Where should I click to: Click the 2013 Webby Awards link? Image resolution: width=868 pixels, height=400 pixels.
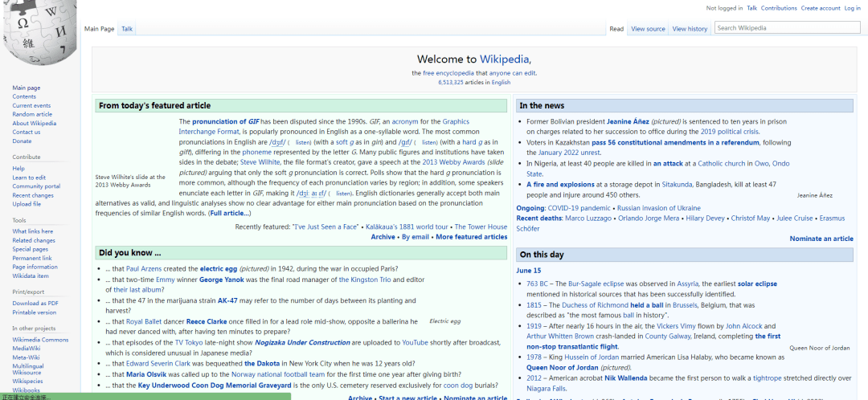453,163
